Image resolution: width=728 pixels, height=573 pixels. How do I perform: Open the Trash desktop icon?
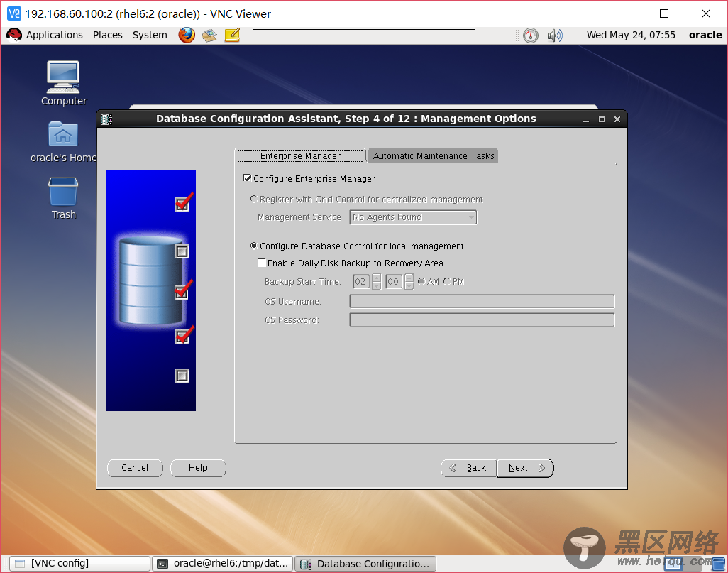click(63, 198)
